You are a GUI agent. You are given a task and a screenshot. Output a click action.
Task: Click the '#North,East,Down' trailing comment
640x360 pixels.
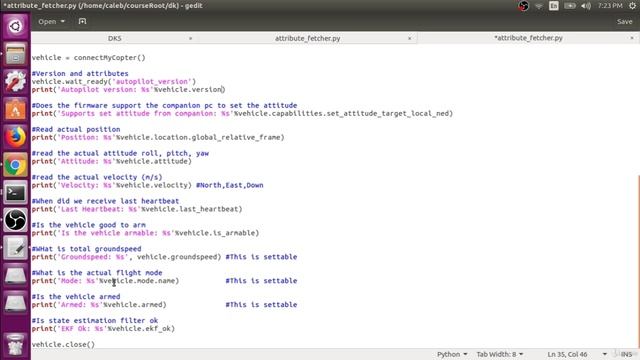coord(229,185)
